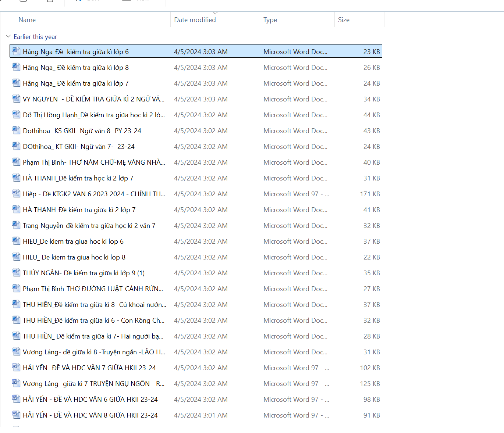Click Word icon of 'THU HIỀN_Đề kiểm tra giữa kì 6' file

[x=16, y=320]
